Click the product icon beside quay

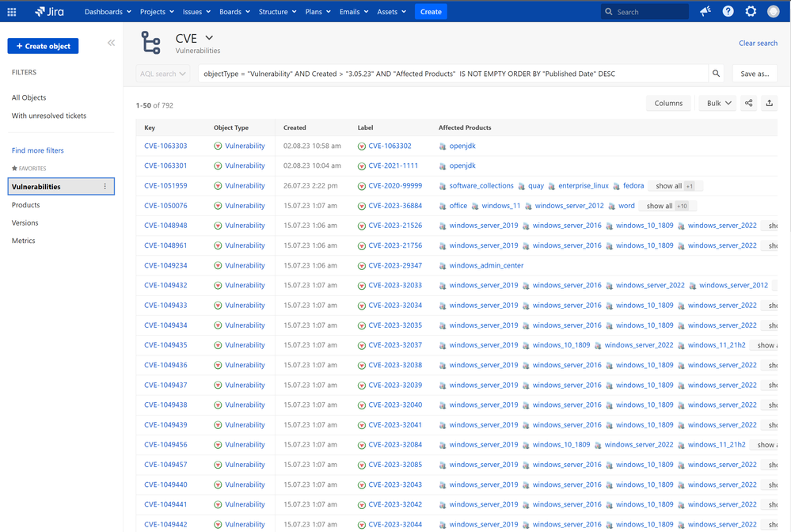click(521, 186)
